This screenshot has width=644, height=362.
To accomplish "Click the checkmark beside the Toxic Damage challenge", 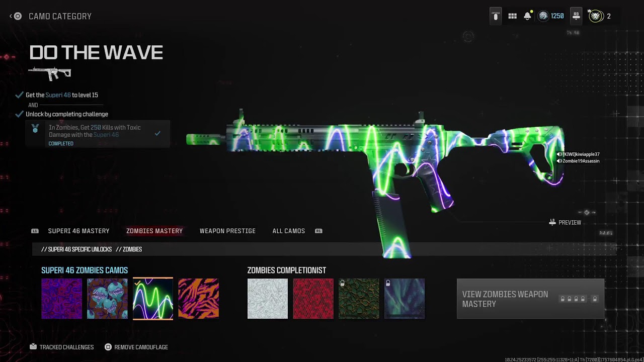I will coord(157,133).
